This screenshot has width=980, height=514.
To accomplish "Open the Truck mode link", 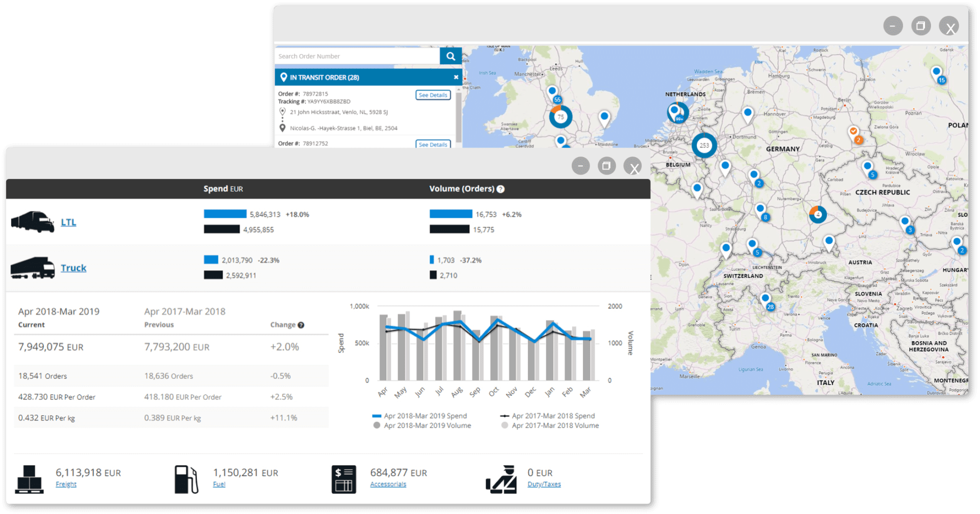I will pyautogui.click(x=73, y=268).
